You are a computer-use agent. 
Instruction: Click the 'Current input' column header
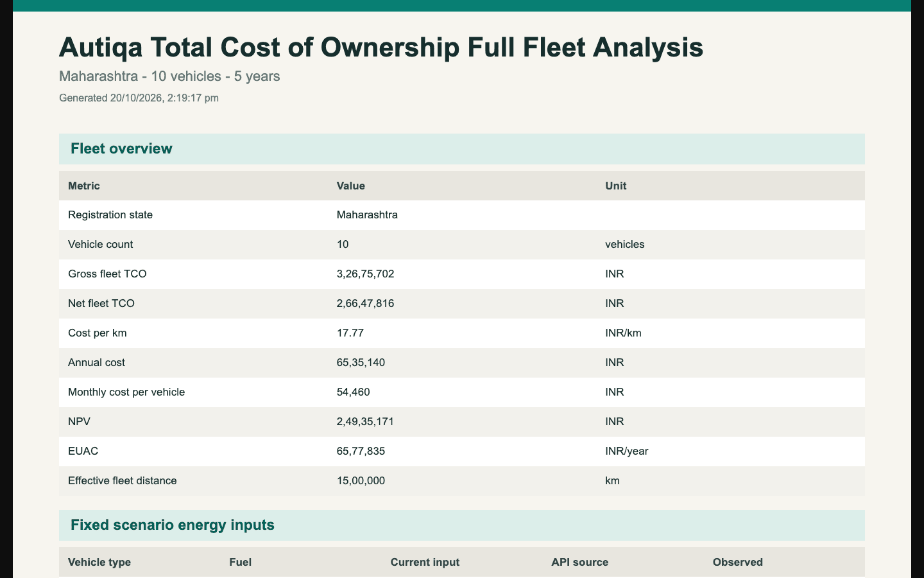click(425, 562)
